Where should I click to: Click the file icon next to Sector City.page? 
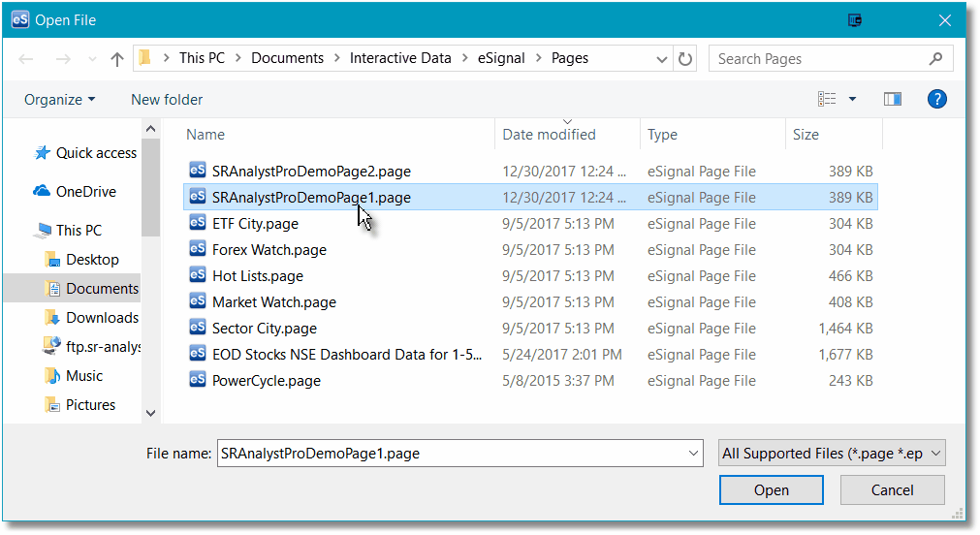click(x=198, y=328)
